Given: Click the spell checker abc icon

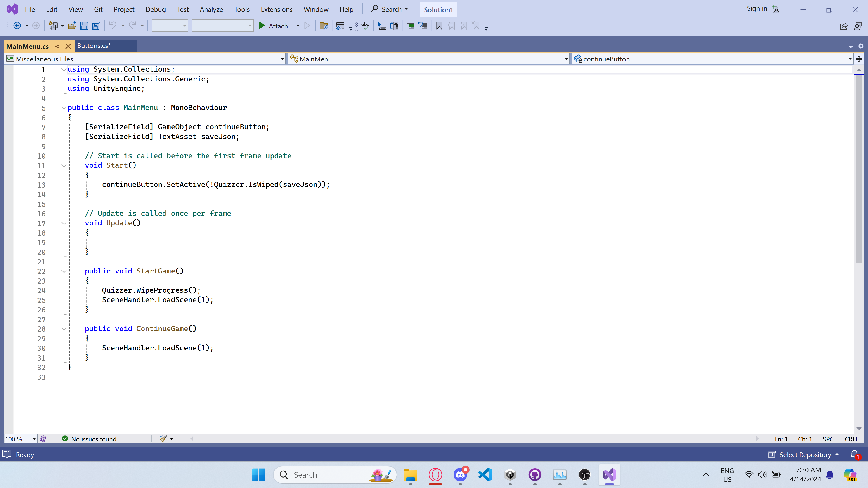Looking at the screenshot, I should [x=365, y=26].
